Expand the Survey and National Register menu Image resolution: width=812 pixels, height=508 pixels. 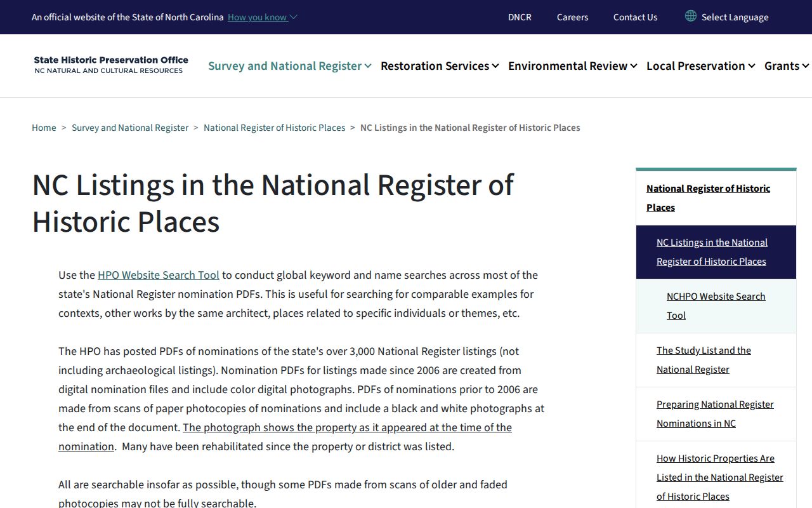[x=290, y=66]
